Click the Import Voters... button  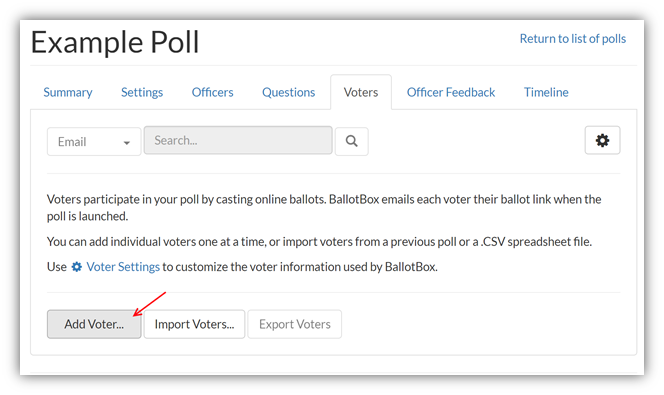[x=194, y=324]
